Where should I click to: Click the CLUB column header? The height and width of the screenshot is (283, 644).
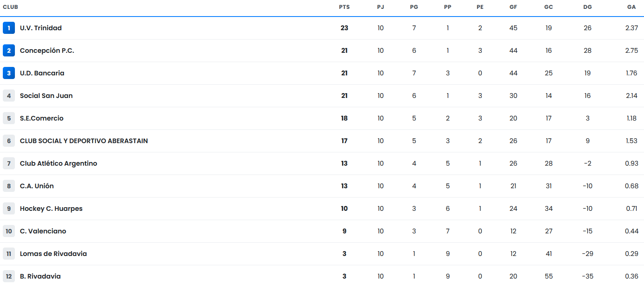[10, 7]
